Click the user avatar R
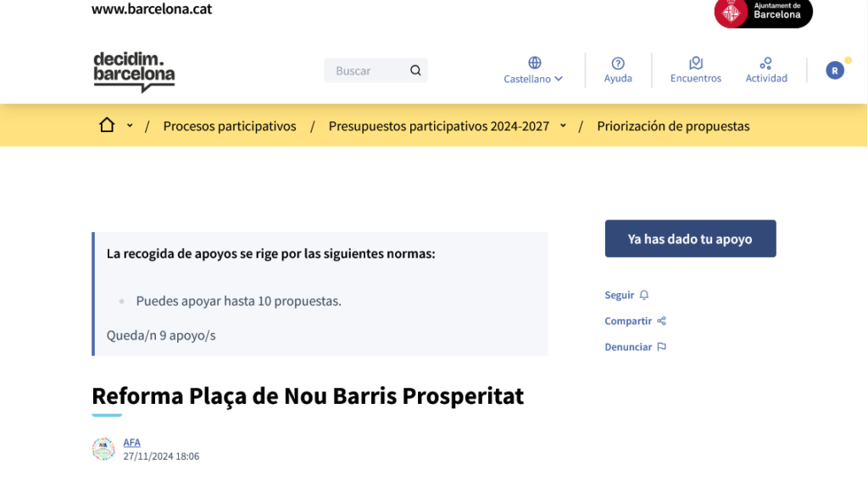This screenshot has width=868, height=481. click(x=835, y=70)
